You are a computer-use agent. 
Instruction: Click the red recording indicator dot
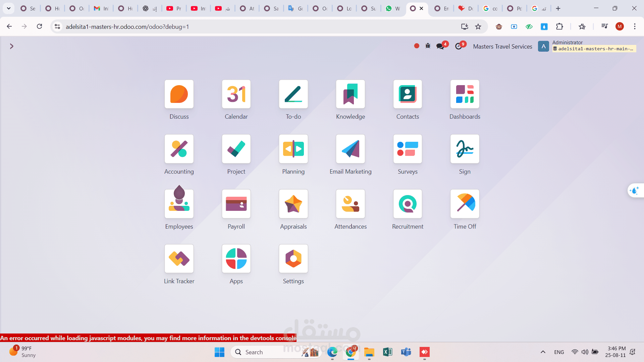[417, 46]
